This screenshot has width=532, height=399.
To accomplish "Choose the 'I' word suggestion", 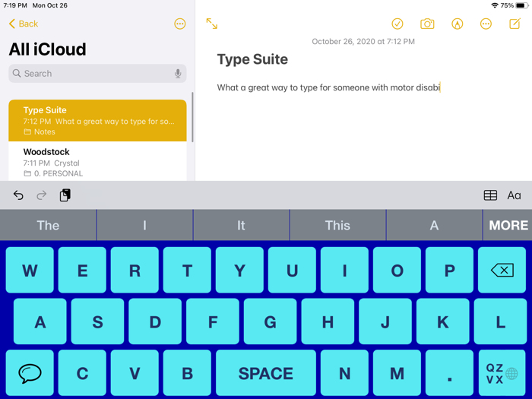I will [145, 225].
